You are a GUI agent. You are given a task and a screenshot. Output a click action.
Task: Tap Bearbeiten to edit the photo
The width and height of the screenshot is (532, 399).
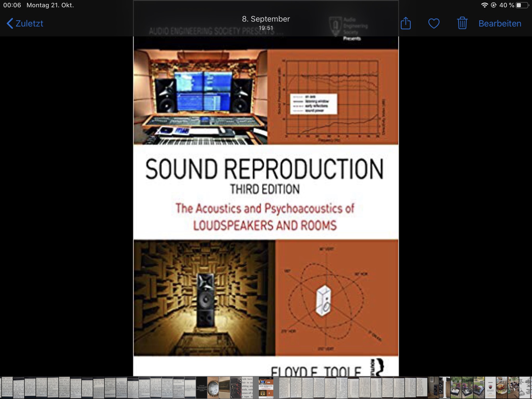500,23
